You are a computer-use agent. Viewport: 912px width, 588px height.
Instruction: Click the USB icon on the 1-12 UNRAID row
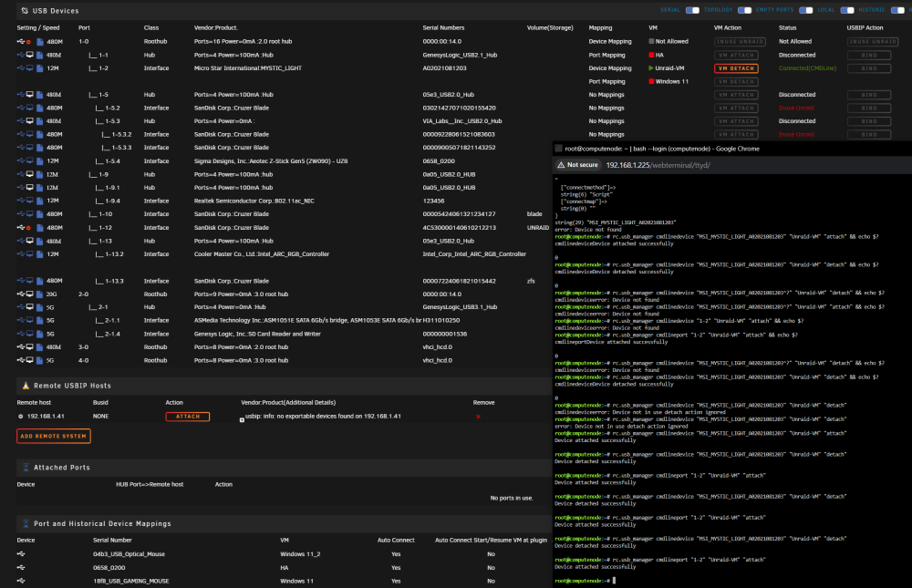click(x=21, y=227)
